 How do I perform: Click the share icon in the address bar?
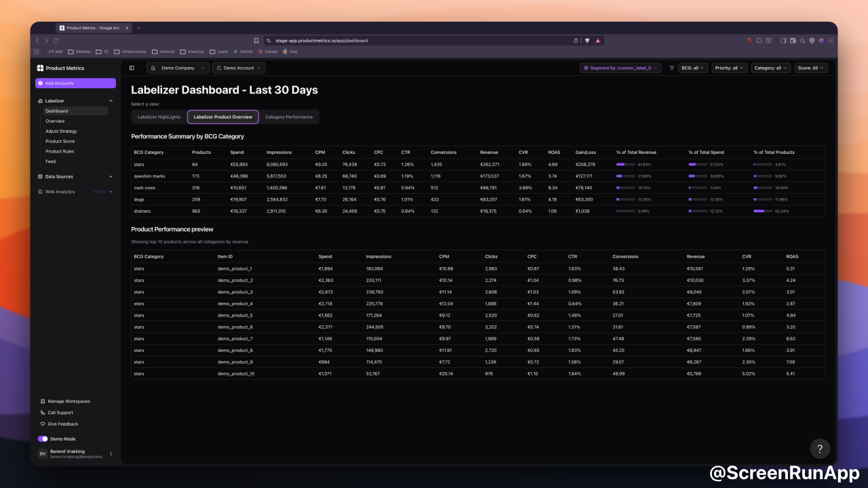576,40
